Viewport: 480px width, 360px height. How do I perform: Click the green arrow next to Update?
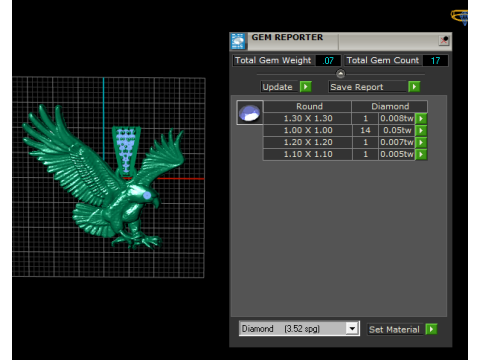coord(305,87)
